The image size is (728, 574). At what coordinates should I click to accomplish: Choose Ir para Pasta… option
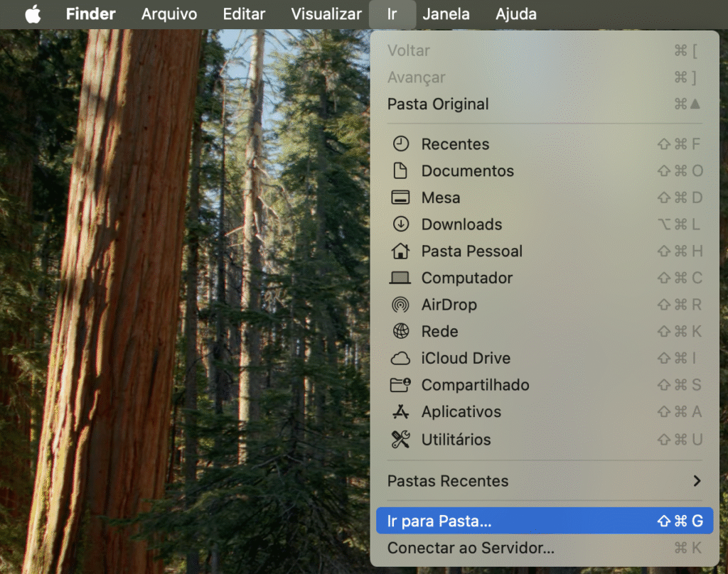(544, 521)
